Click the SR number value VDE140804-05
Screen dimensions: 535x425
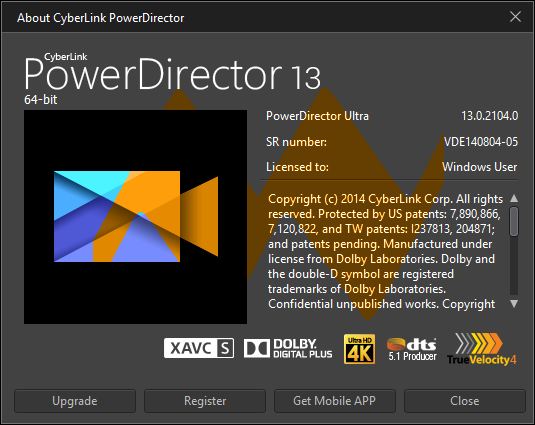481,142
